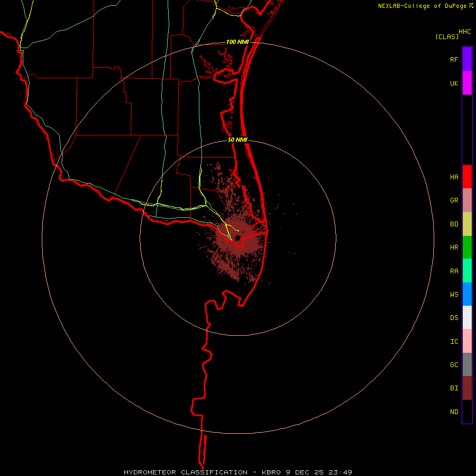Click the GC legend label
476x476 pixels.
click(454, 365)
